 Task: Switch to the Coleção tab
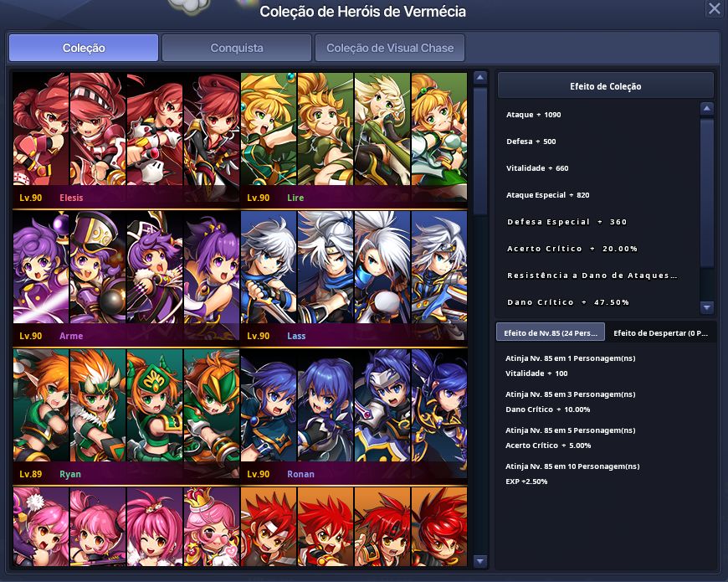[84, 48]
